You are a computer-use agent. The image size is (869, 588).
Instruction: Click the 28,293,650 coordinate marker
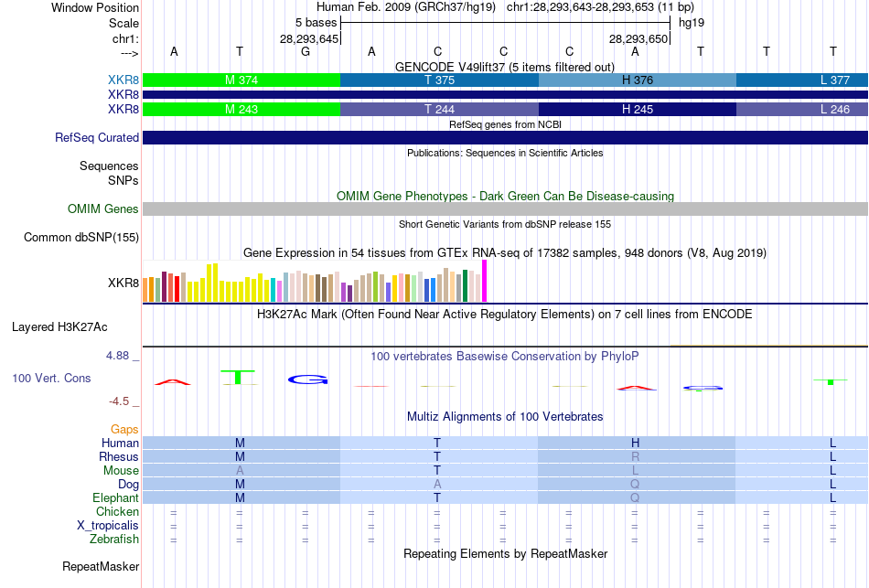638,38
